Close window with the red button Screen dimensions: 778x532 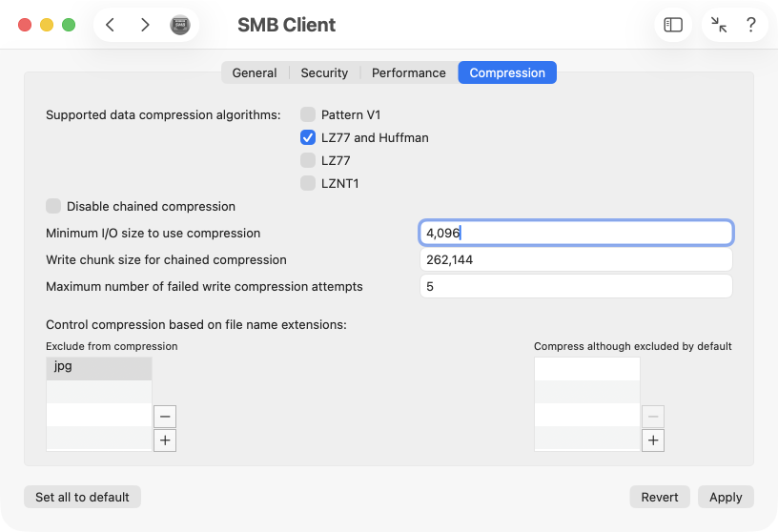(x=25, y=25)
